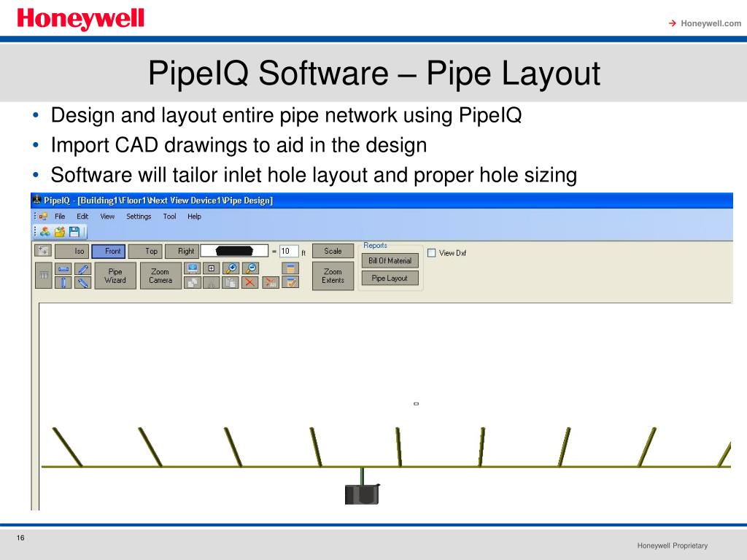Click the Scale button

[333, 251]
